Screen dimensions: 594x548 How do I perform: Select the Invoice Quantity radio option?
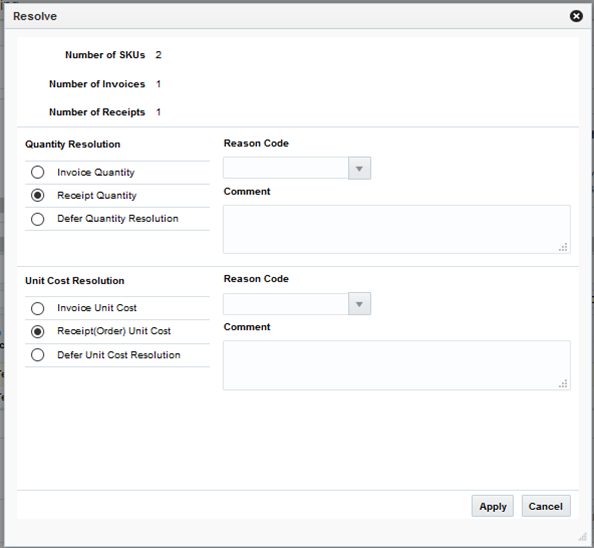click(38, 172)
